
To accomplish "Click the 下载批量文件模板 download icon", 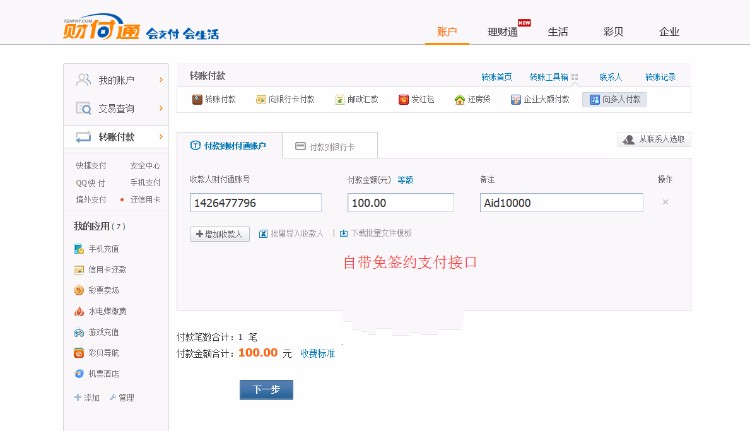I will pos(343,233).
